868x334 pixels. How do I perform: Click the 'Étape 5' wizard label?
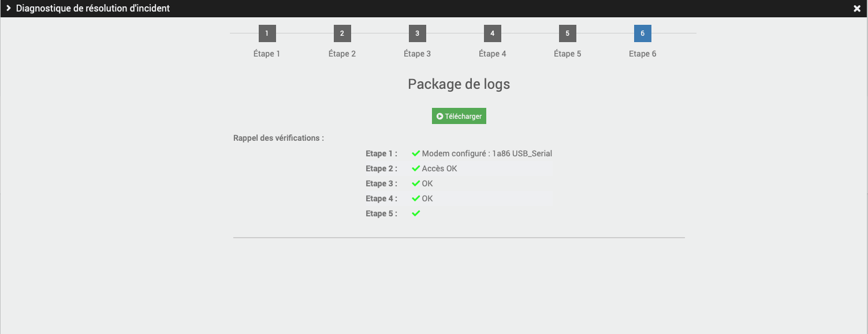point(567,54)
